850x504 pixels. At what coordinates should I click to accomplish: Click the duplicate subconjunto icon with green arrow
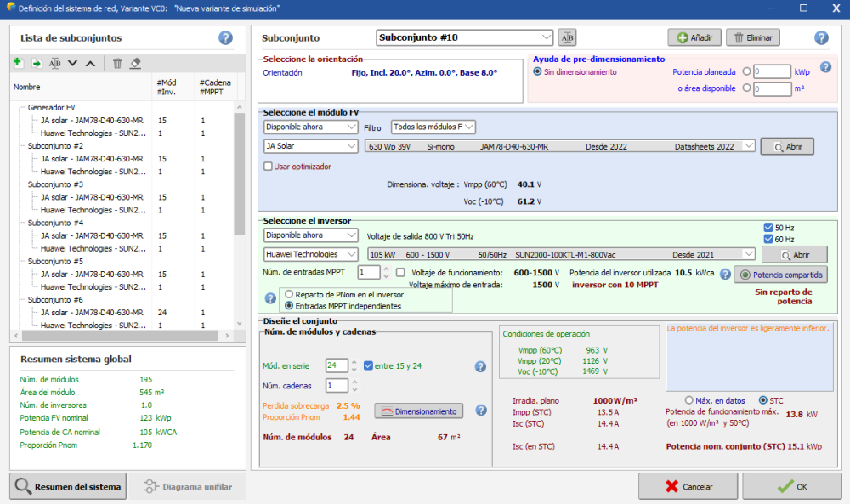click(37, 63)
